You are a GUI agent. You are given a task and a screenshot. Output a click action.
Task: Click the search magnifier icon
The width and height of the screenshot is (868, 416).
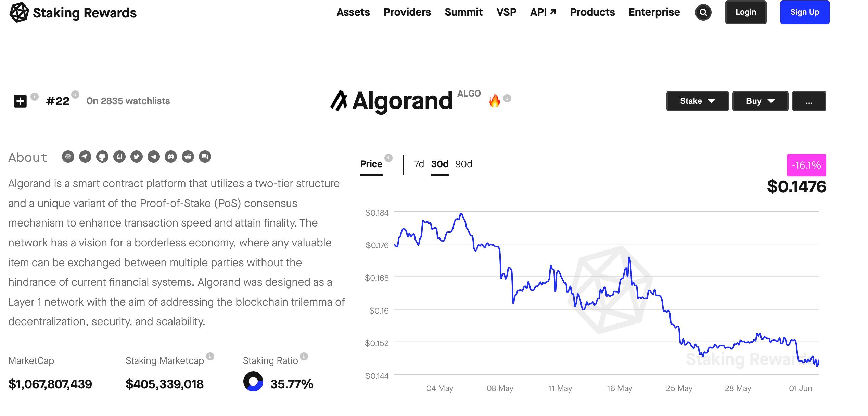[703, 13]
